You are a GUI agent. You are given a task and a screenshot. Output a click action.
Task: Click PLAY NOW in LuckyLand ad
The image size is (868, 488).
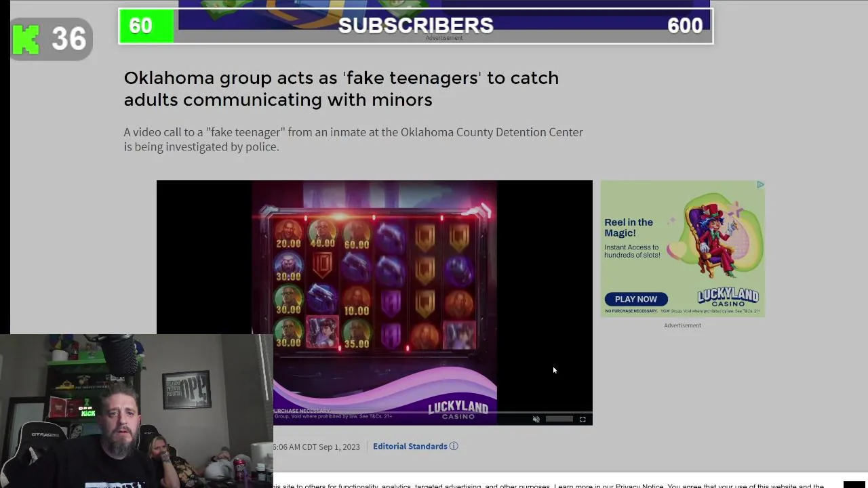pyautogui.click(x=636, y=299)
